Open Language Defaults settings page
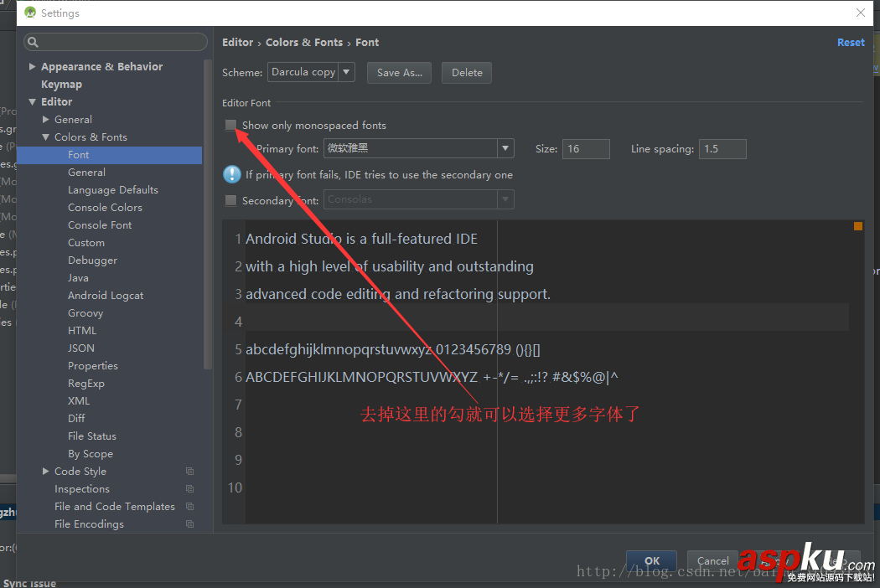880x588 pixels. tap(113, 189)
